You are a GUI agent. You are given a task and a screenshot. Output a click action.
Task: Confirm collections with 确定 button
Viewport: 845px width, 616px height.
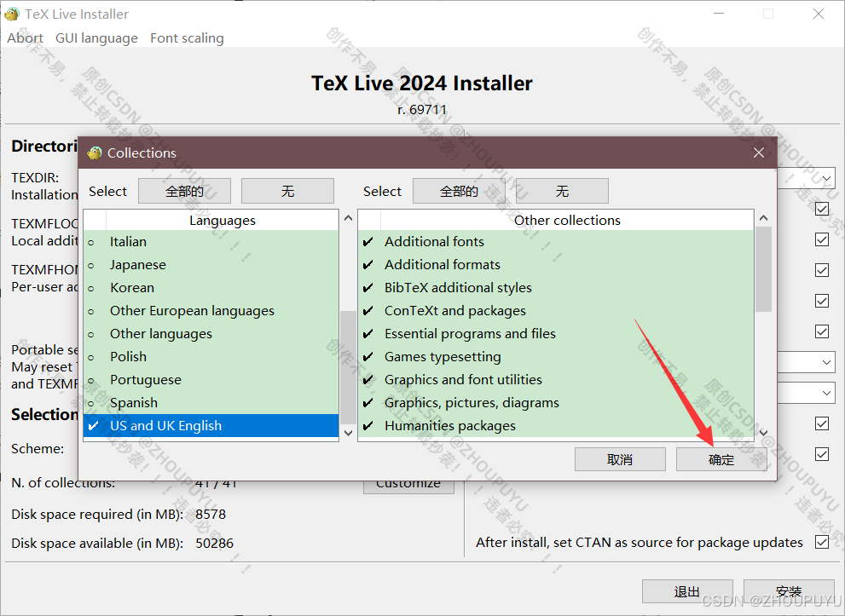coord(721,460)
